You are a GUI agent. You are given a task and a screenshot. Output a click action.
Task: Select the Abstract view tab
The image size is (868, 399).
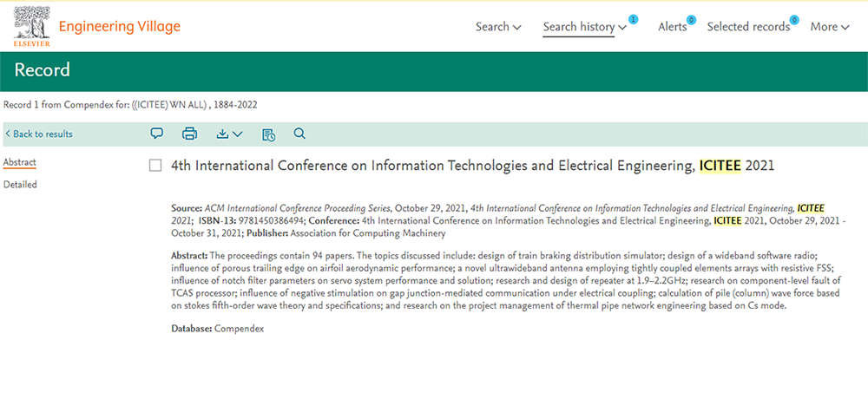pyautogui.click(x=20, y=162)
